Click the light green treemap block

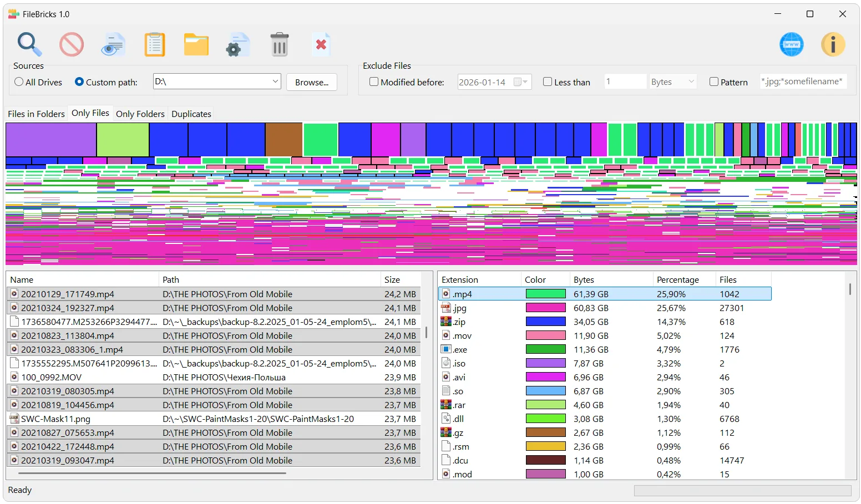pos(123,140)
